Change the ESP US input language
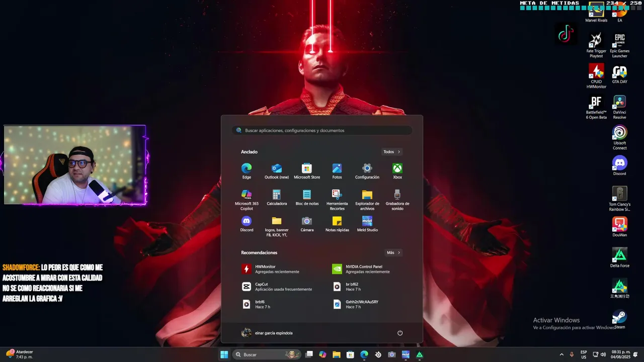 pyautogui.click(x=584, y=354)
